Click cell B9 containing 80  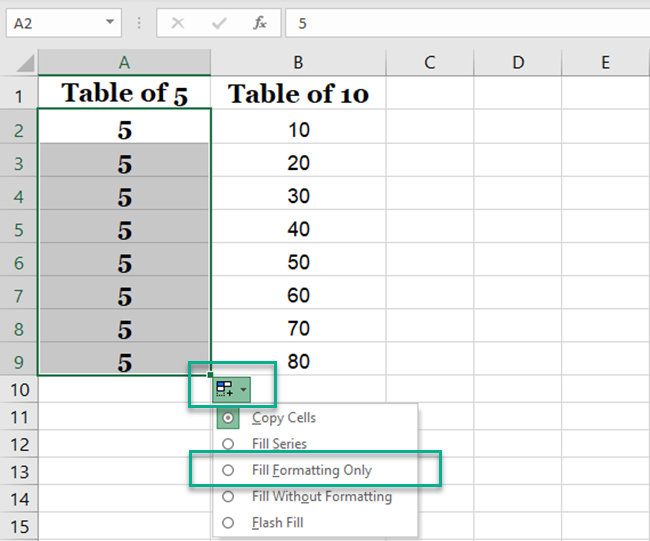[298, 361]
